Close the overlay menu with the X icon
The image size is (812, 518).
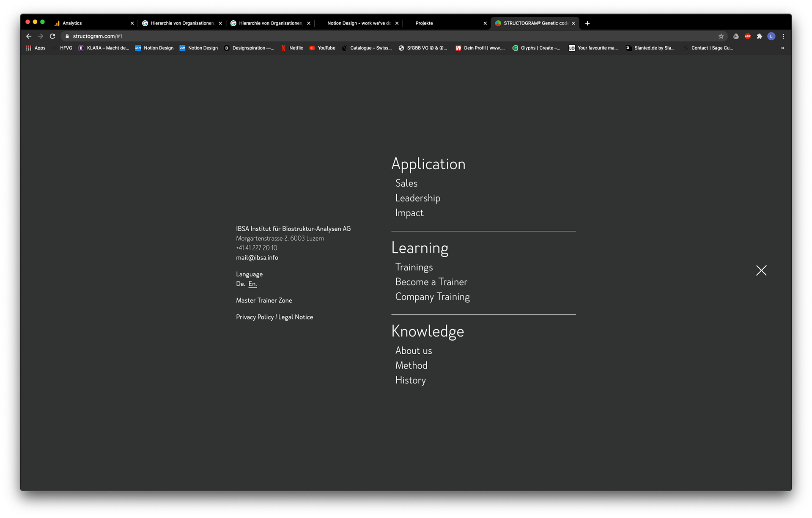[761, 270]
